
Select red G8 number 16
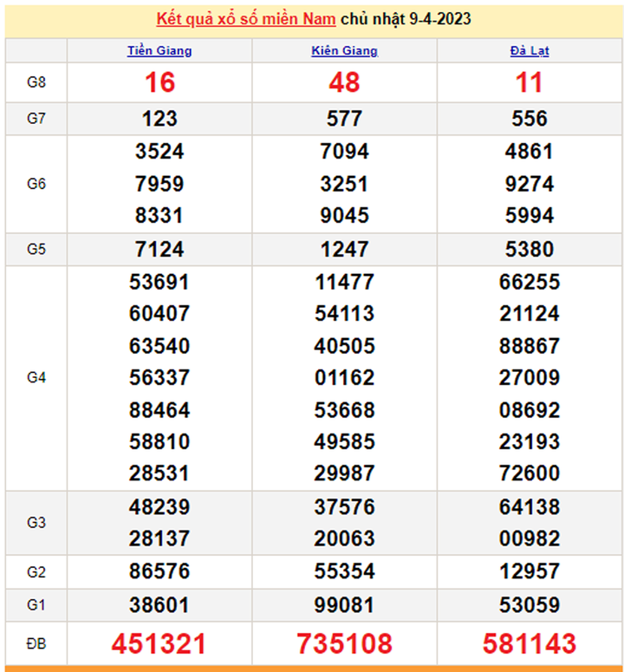click(x=159, y=82)
